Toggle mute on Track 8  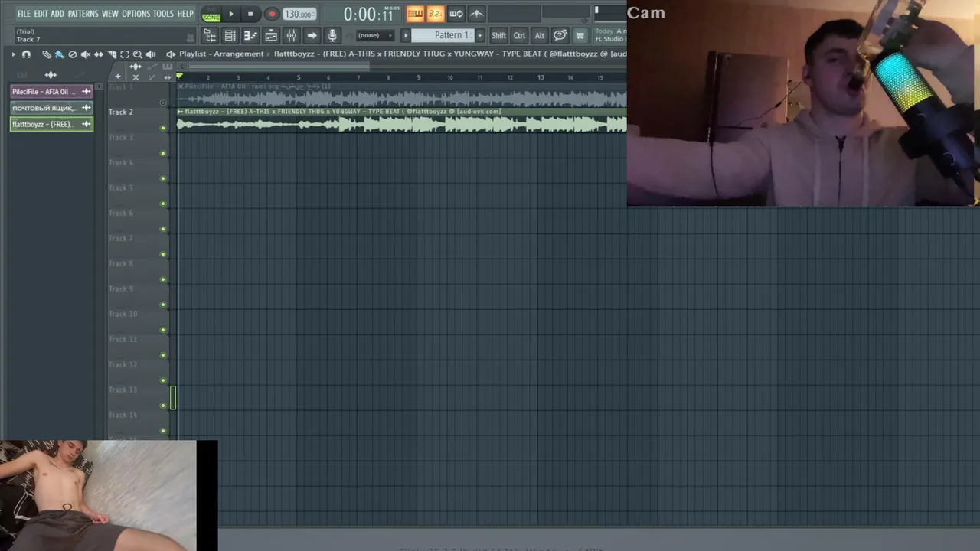(x=162, y=279)
